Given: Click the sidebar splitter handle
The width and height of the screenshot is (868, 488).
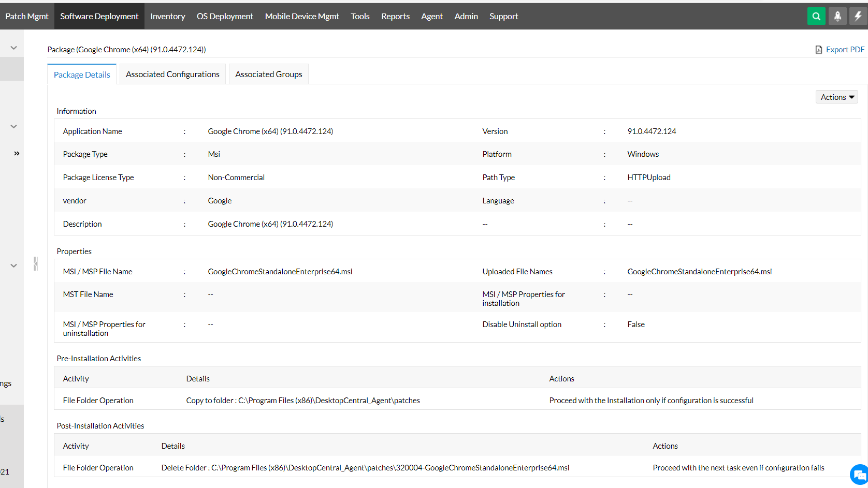Looking at the screenshot, I should point(36,263).
